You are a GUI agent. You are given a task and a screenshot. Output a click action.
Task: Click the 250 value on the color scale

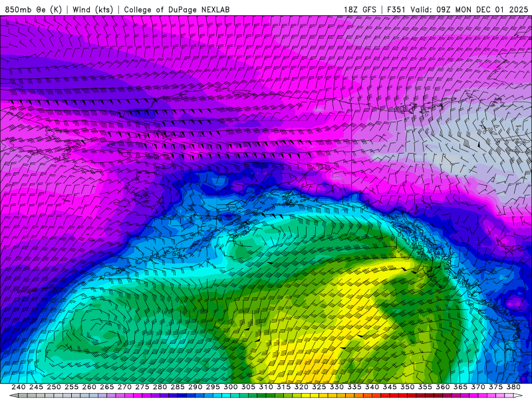(x=54, y=387)
